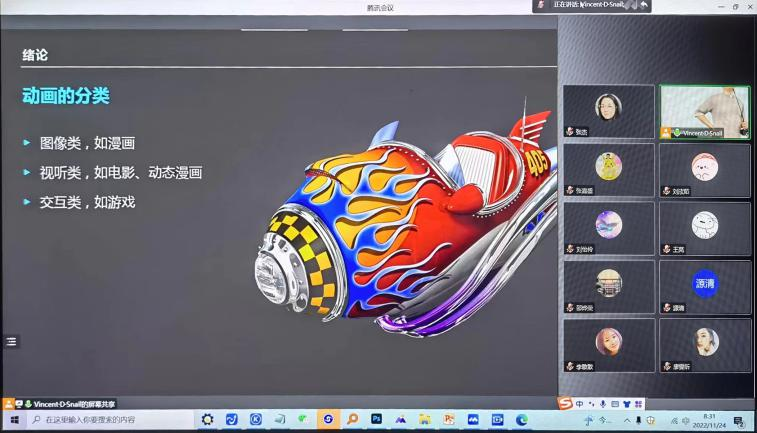The height and width of the screenshot is (433, 757).
Task: Click the Windows Start button
Action: (13, 420)
